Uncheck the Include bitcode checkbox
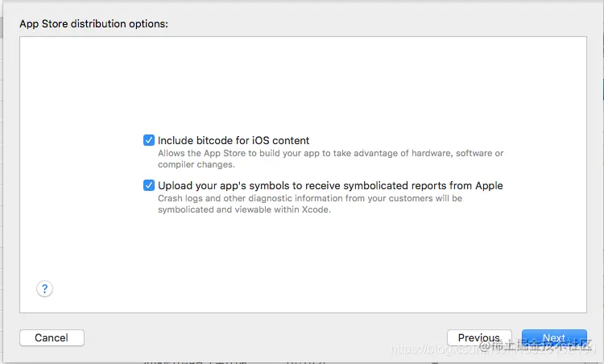Screen dimensions: 604x364 149,140
